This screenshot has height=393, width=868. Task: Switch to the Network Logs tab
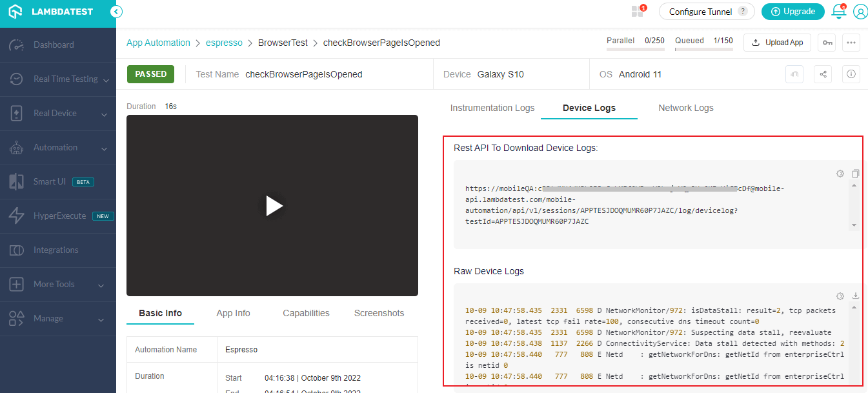pos(685,108)
